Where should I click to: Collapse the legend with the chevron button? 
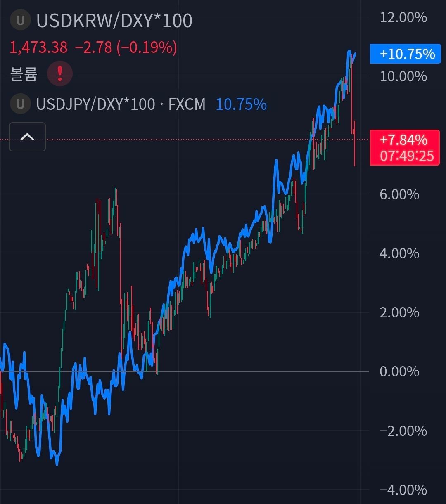pos(27,137)
